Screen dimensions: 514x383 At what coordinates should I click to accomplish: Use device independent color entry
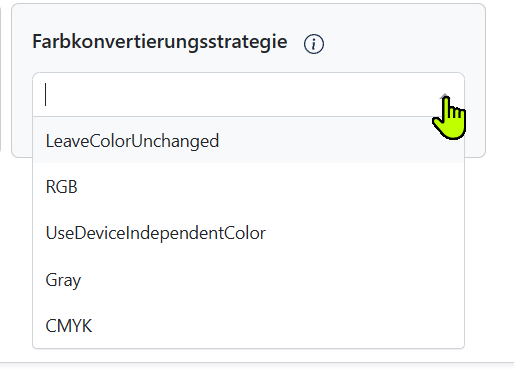click(x=248, y=233)
